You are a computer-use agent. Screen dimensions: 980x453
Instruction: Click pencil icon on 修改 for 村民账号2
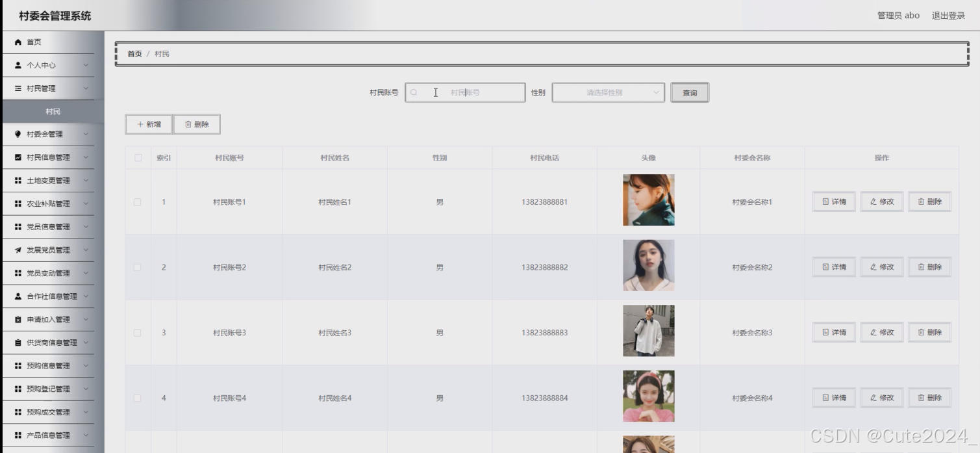(x=873, y=267)
